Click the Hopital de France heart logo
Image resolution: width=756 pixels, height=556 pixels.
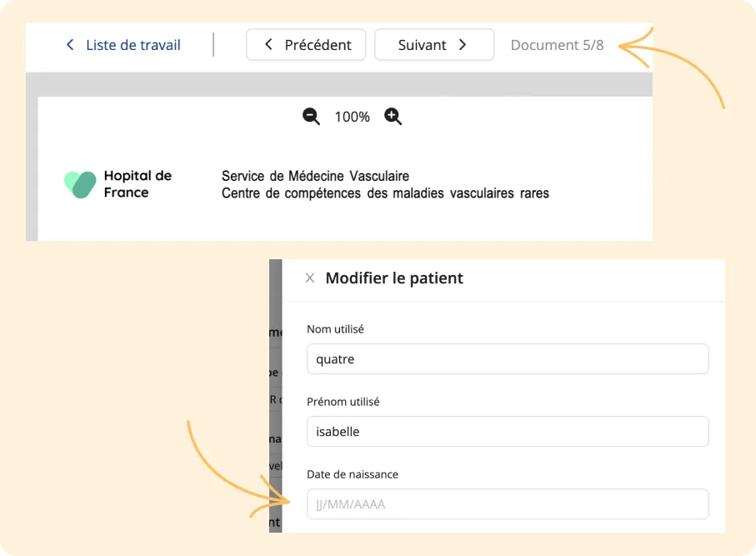coord(80,184)
